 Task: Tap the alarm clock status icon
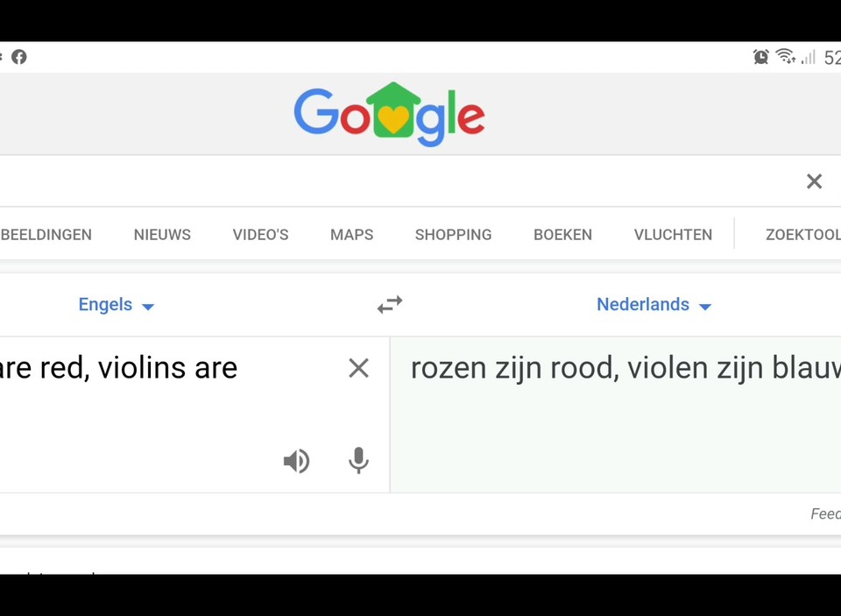(x=760, y=57)
